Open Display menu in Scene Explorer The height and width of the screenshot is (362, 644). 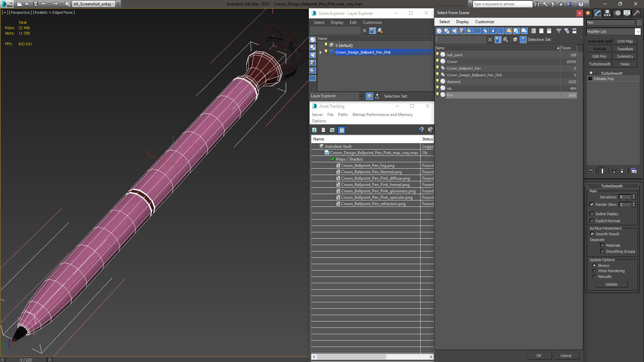(337, 22)
